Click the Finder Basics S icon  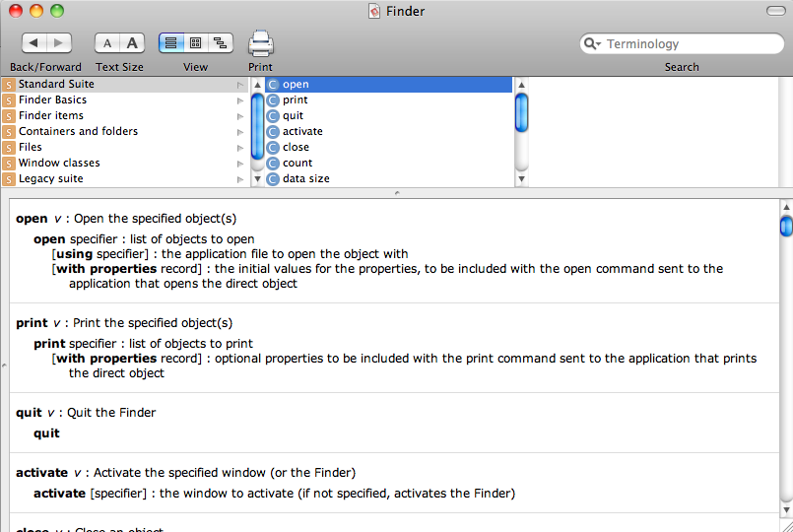point(9,100)
